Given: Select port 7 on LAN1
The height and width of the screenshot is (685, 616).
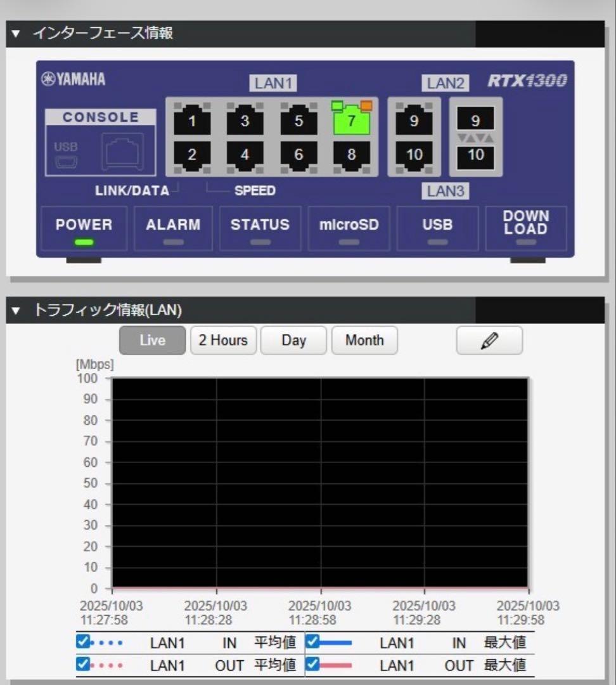Looking at the screenshot, I should pos(352,121).
